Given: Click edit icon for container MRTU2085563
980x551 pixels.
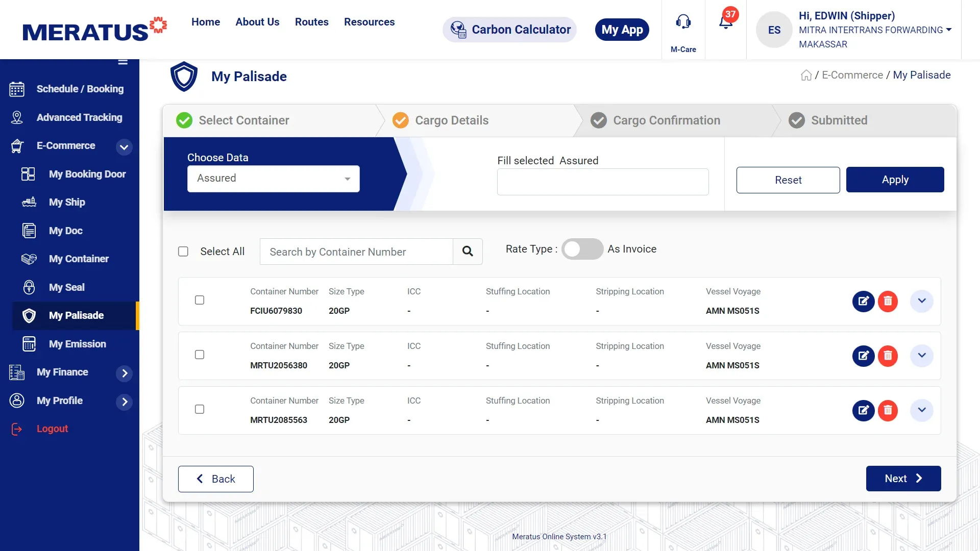Looking at the screenshot, I should pyautogui.click(x=863, y=410).
